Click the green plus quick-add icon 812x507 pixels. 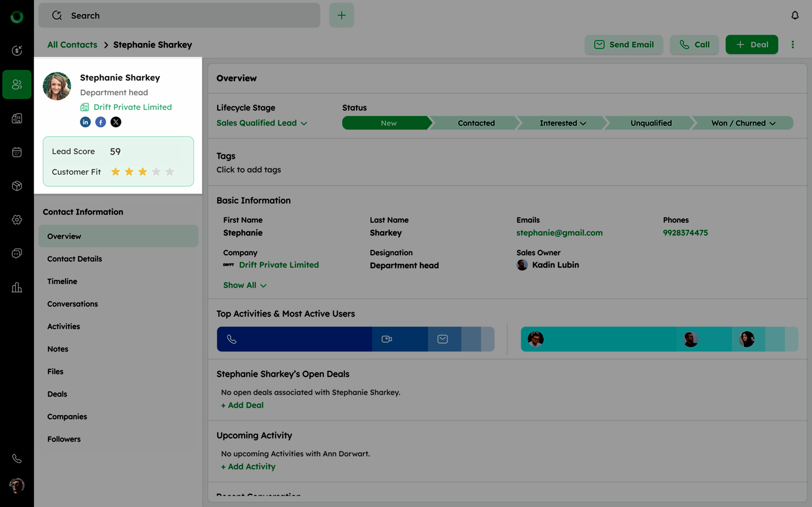click(341, 15)
